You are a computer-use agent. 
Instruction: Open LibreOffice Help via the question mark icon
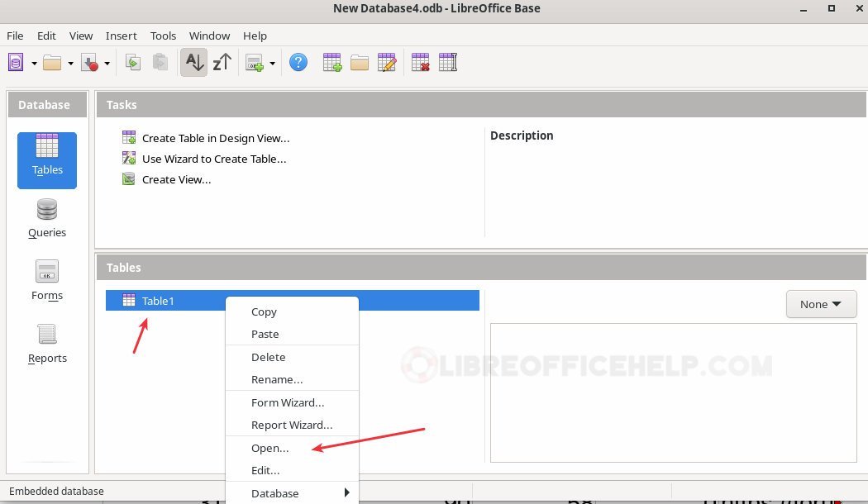(298, 62)
